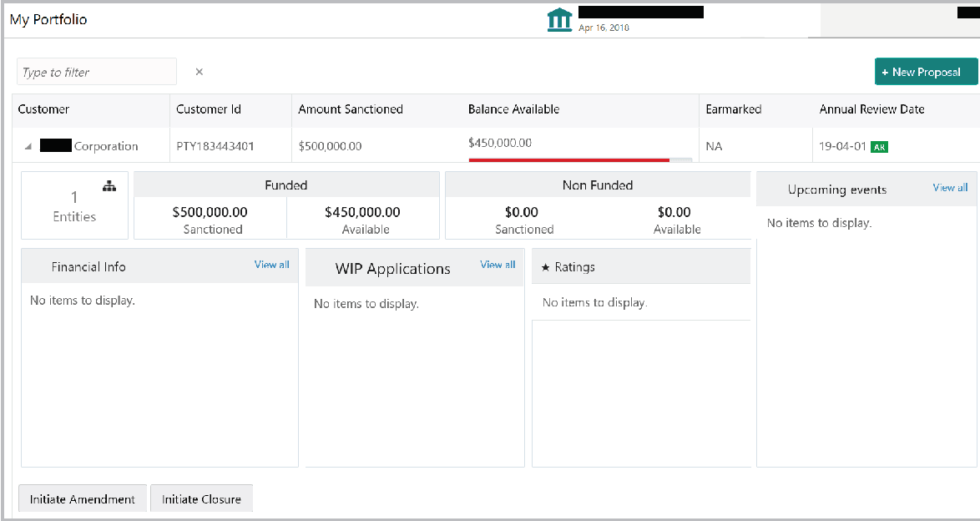
Task: Click the star icon beside Ratings
Action: coord(546,267)
